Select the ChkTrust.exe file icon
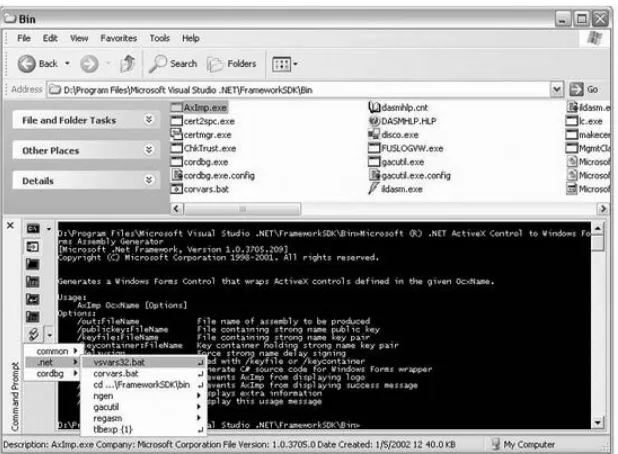Screen dimensions: 618x454 point(177,148)
